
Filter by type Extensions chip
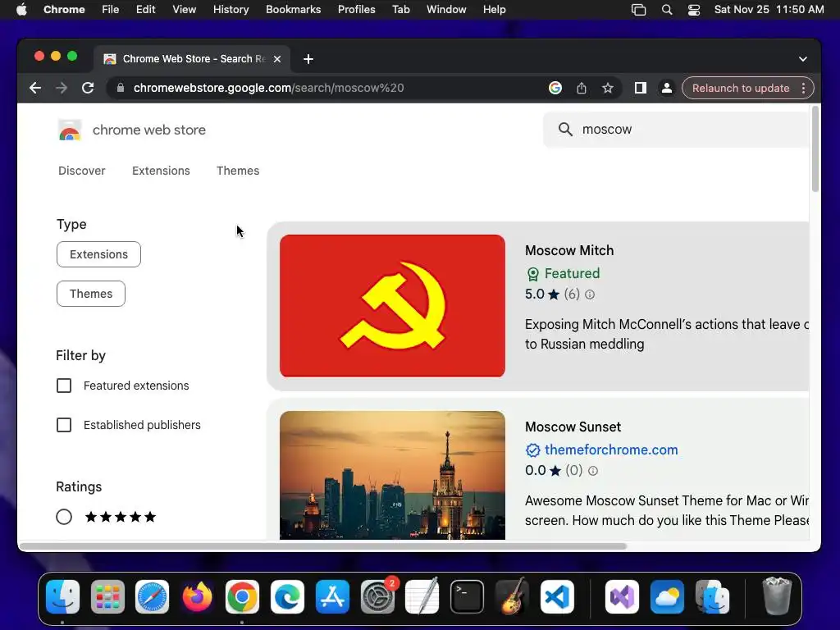[98, 254]
